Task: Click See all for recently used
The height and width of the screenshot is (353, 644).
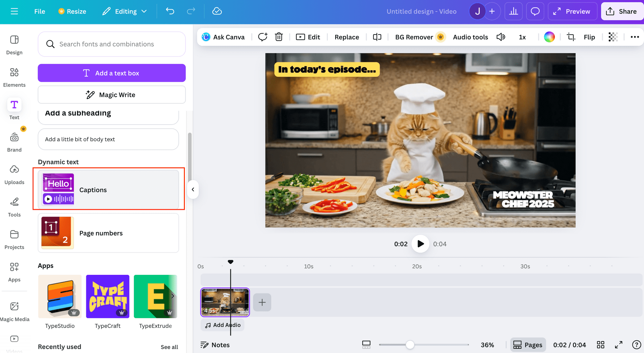Action: [169, 347]
